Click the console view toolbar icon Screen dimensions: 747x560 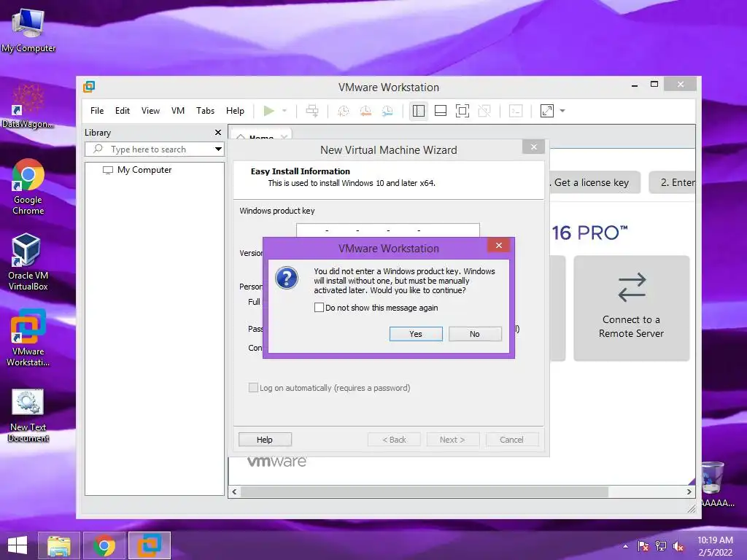point(516,111)
